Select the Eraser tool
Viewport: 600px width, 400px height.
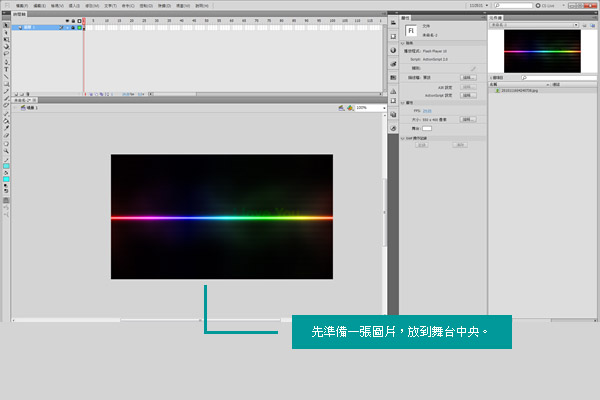6,136
